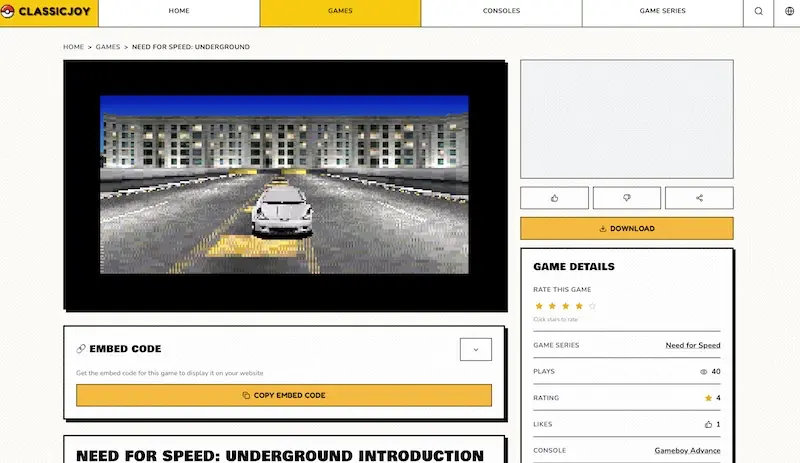Open the Consoles menu tab
The image size is (800, 463).
[x=502, y=11]
